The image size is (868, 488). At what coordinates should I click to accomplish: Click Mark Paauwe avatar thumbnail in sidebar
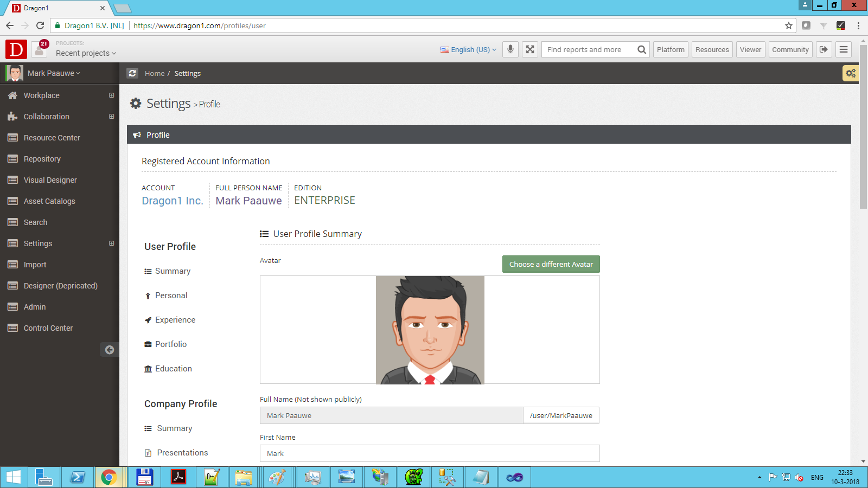pyautogui.click(x=15, y=73)
